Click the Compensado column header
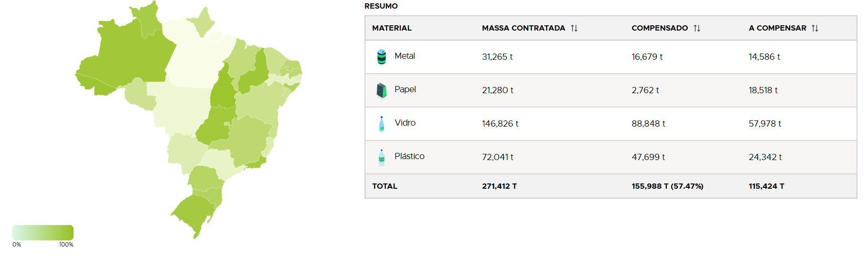Image resolution: width=868 pixels, height=258 pixels. click(660, 28)
